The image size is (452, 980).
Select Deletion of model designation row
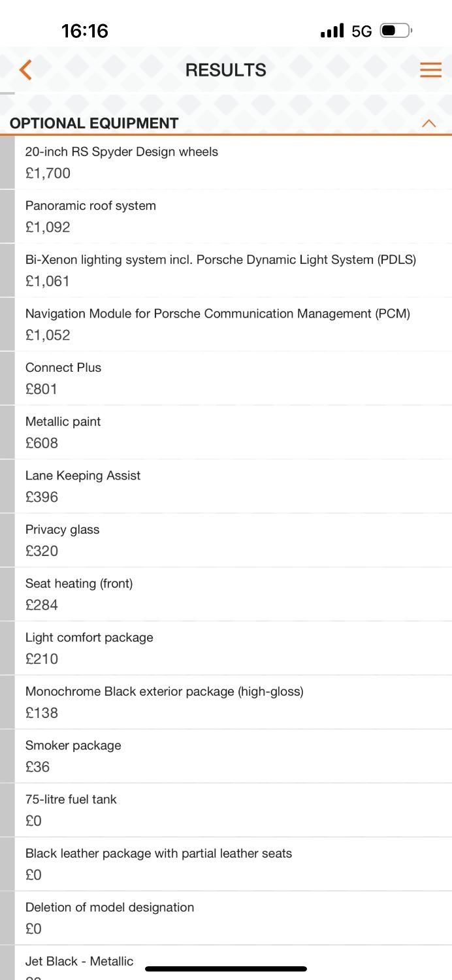[110, 917]
